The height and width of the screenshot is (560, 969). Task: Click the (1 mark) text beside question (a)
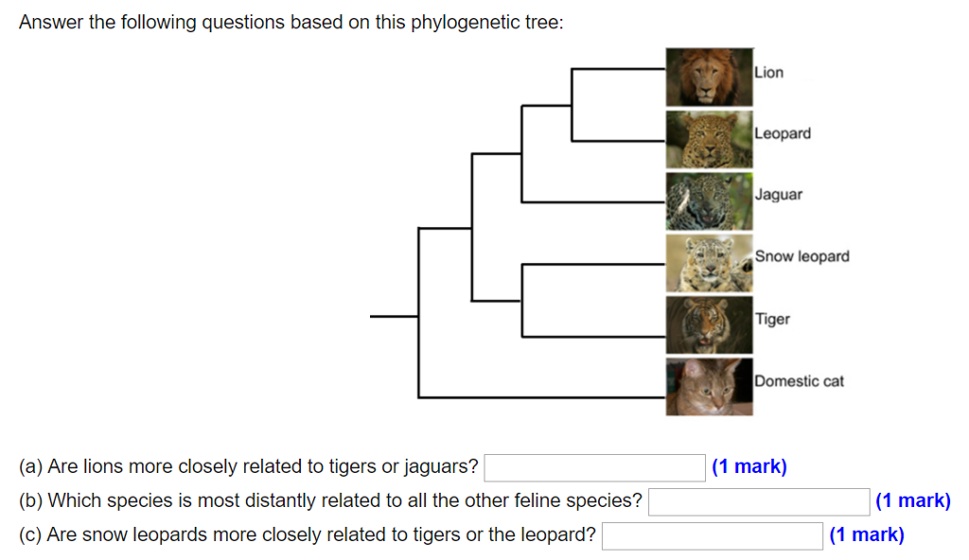(749, 466)
